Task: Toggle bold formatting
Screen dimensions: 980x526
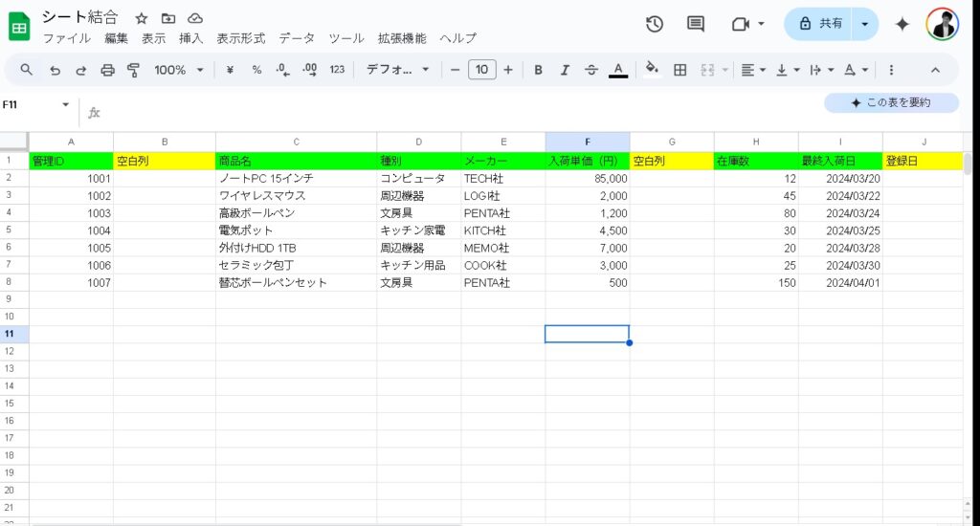Action: pos(539,70)
